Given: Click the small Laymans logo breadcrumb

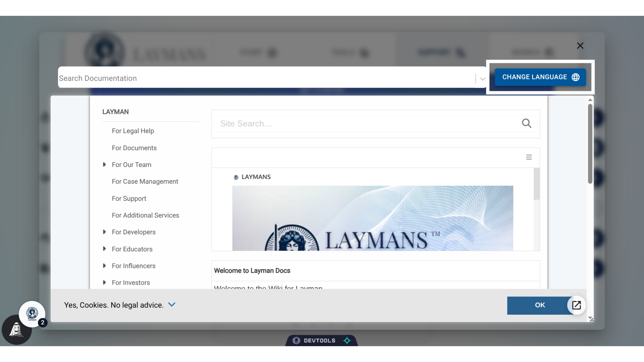Looking at the screenshot, I should click(x=236, y=177).
